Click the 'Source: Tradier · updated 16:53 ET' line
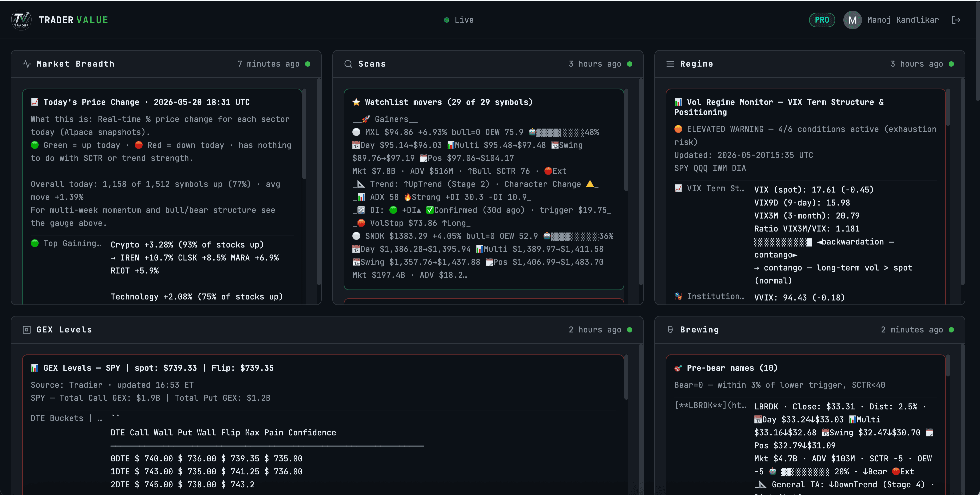Screen dimensions: 980x495 tap(112, 385)
